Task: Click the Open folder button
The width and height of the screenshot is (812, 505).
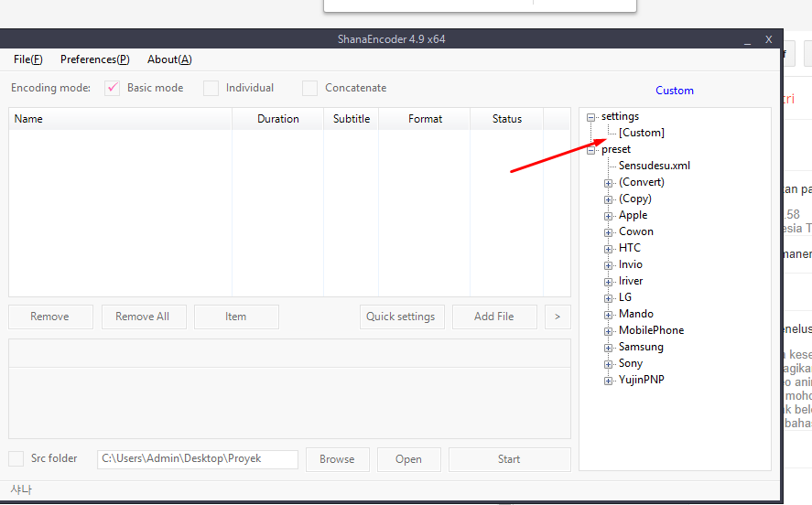Action: 409,459
